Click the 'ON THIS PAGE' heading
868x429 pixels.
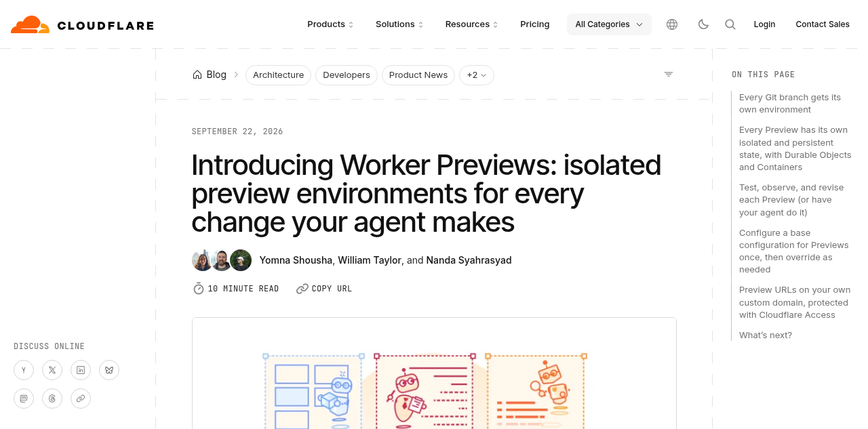click(x=764, y=75)
